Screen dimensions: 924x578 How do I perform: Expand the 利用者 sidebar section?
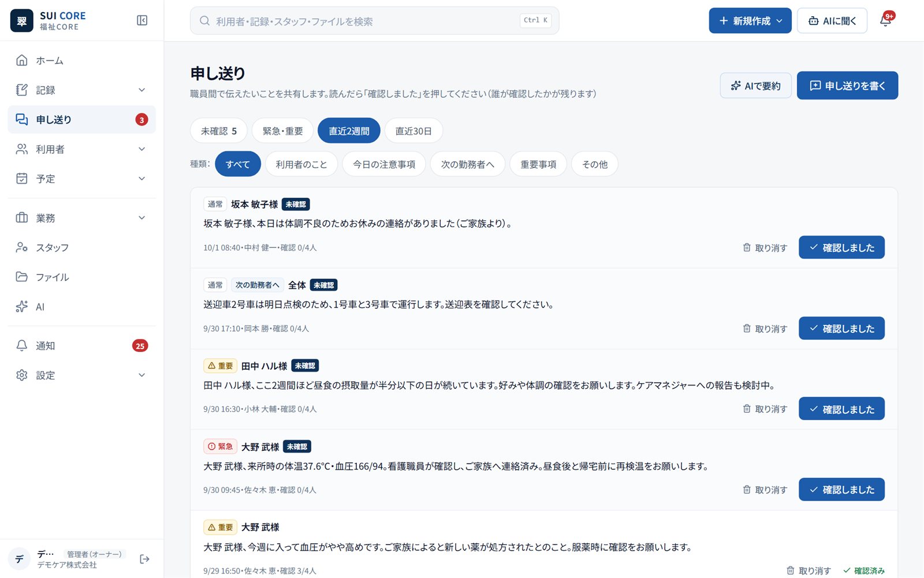click(x=82, y=149)
